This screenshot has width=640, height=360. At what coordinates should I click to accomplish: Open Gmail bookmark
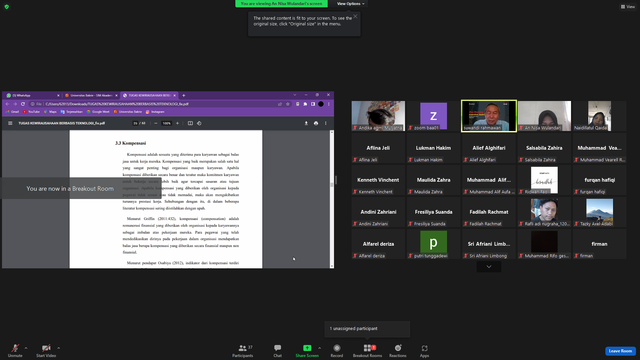[13, 112]
